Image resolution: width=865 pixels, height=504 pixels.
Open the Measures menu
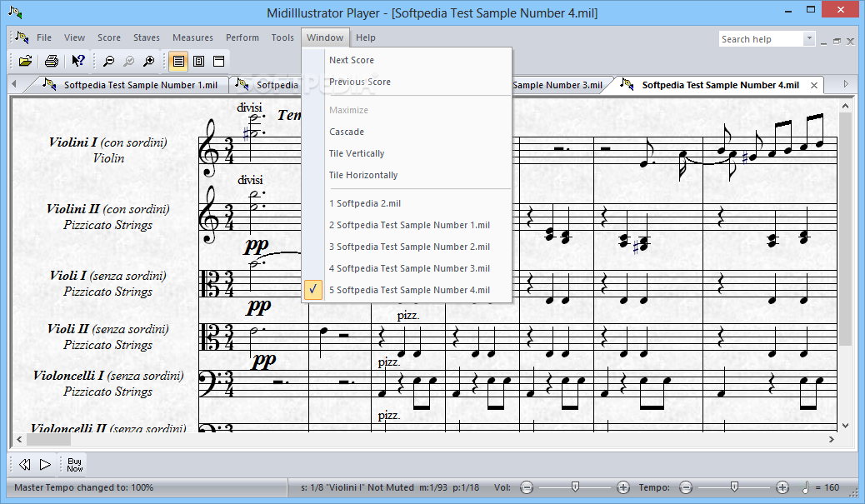pos(192,37)
